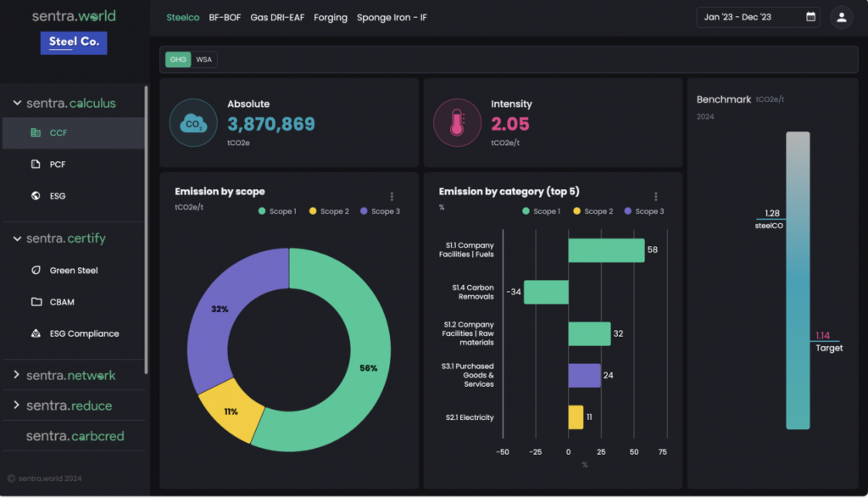
Task: Open the Sponge Iron - IF view
Action: [x=392, y=17]
